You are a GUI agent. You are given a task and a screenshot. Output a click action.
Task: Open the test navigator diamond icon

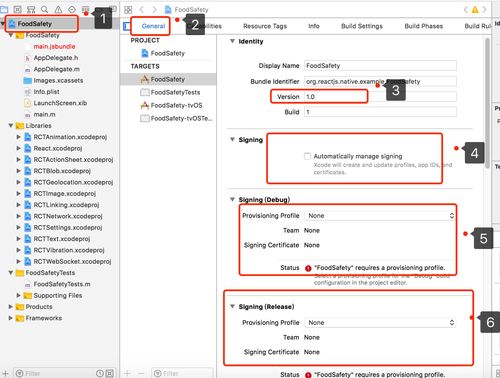point(72,9)
